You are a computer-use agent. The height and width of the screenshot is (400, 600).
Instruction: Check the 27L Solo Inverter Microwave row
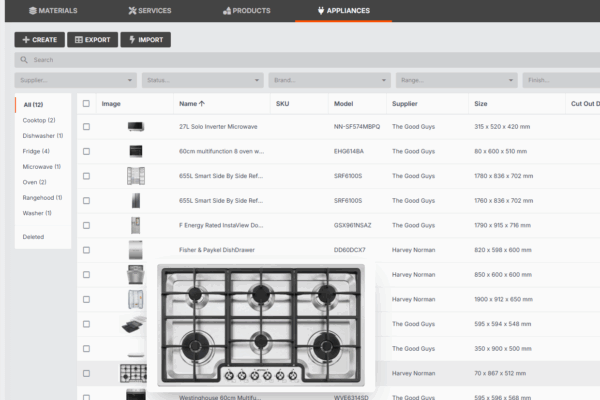87,127
